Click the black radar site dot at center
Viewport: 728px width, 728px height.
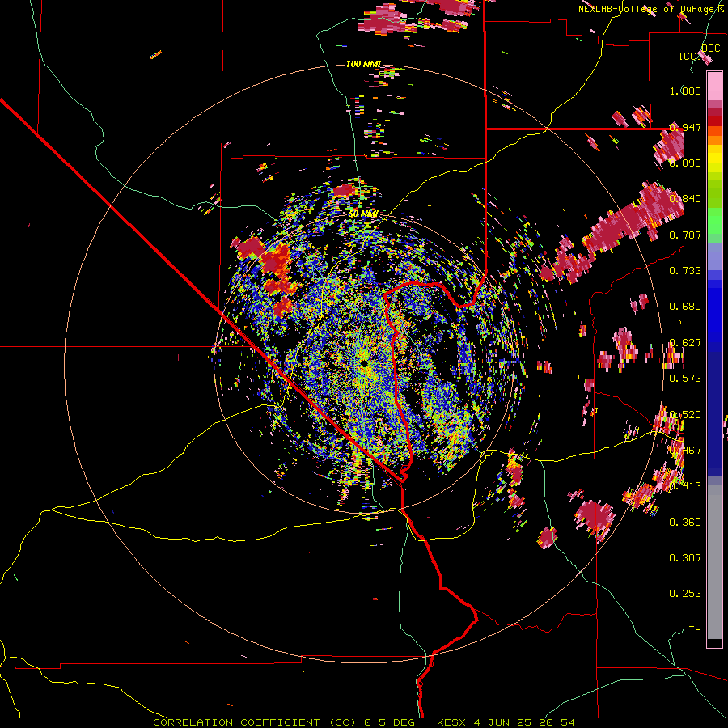point(364,363)
